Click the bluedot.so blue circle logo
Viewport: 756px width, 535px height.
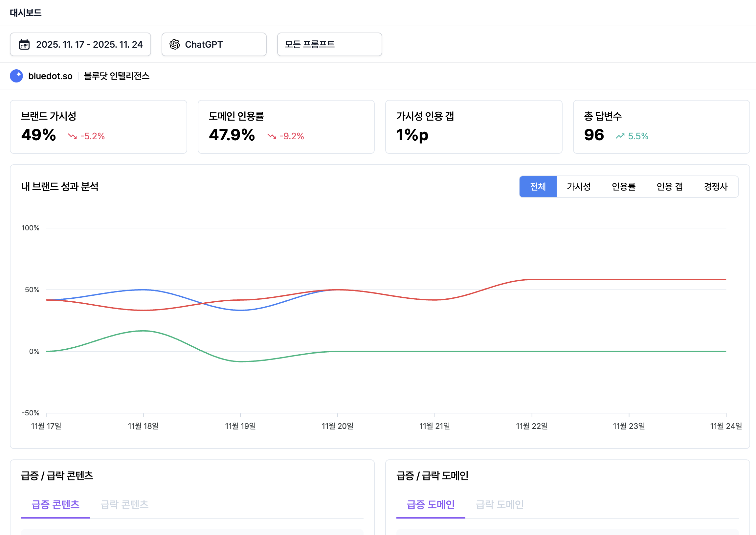coord(16,76)
